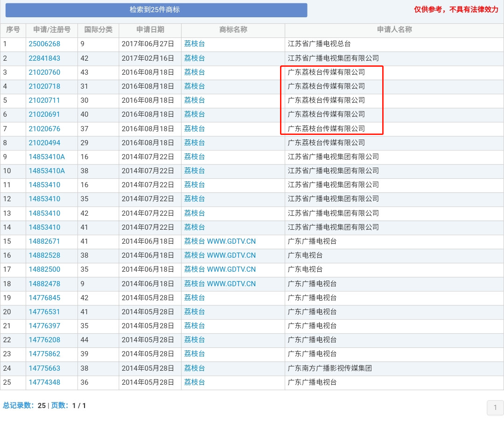Image resolution: width=504 pixels, height=430 pixels.
Task: Open registration number 21020676
Action: click(44, 129)
